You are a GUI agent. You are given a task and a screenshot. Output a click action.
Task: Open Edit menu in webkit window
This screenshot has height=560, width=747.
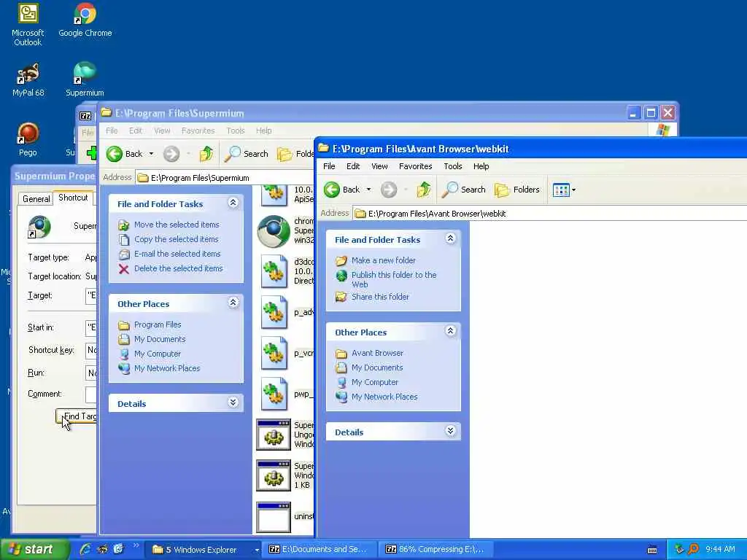353,166
